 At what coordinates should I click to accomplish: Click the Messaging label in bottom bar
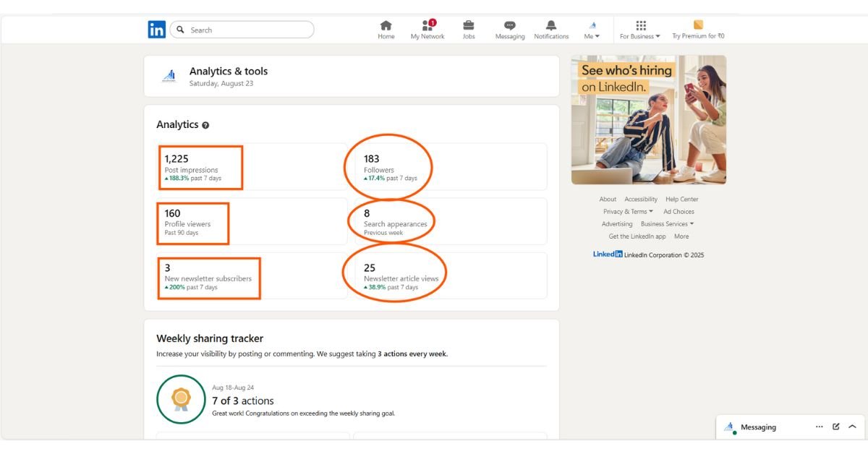(758, 427)
